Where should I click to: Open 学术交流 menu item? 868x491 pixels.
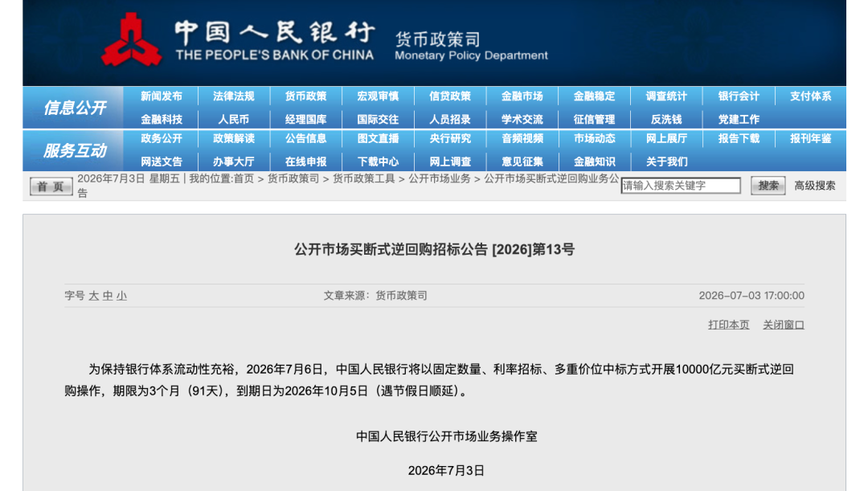click(x=522, y=119)
